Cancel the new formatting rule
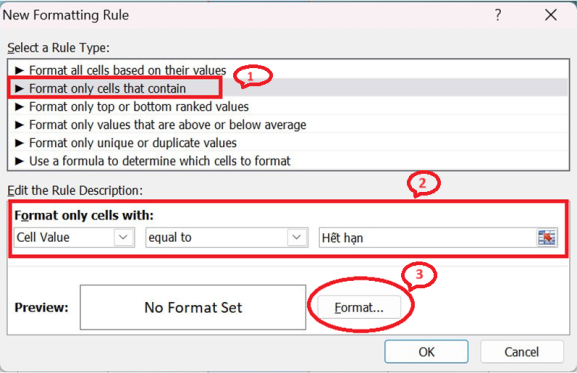577x373 pixels. pyautogui.click(x=521, y=352)
